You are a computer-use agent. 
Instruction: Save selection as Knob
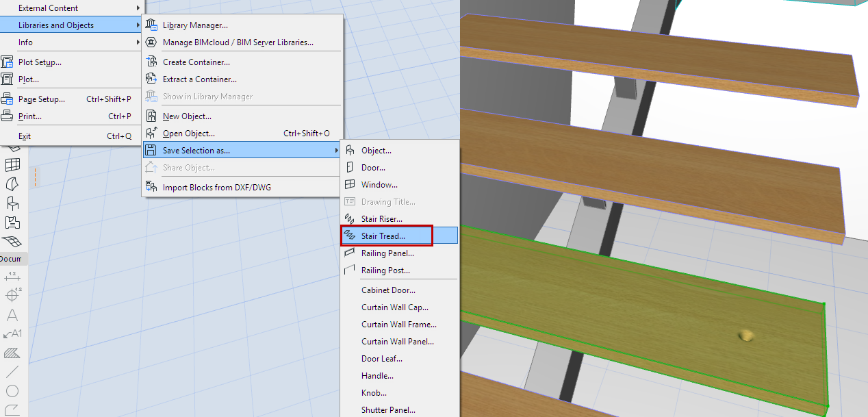399,393
